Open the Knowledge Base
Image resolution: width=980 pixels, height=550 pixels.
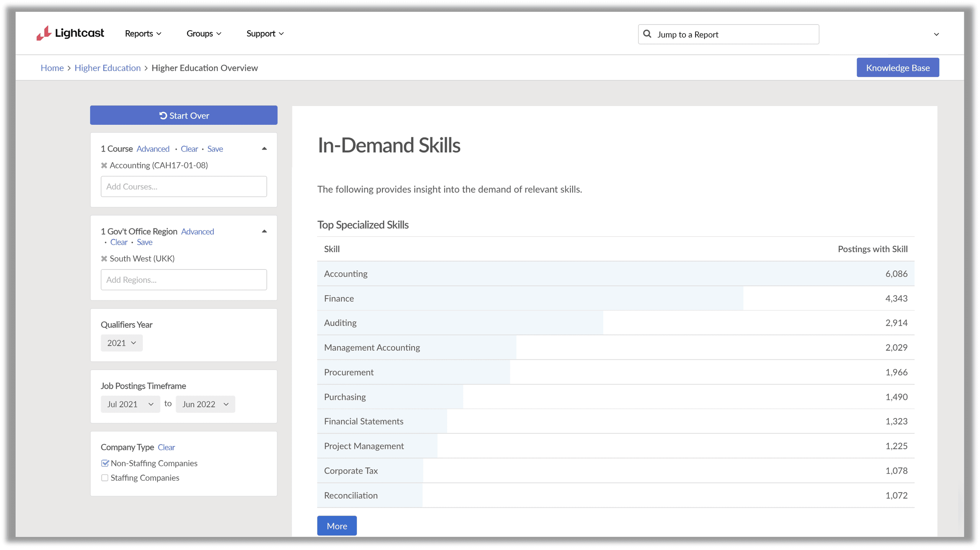[x=898, y=67]
